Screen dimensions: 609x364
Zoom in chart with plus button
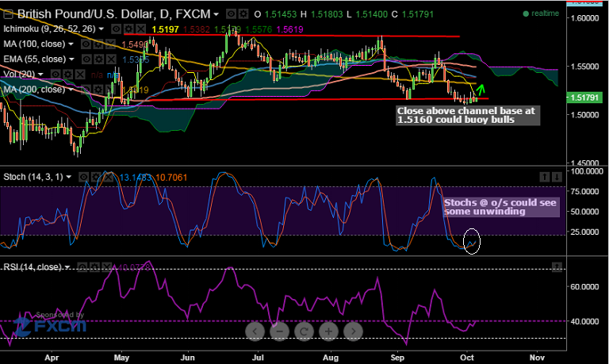tap(328, 331)
